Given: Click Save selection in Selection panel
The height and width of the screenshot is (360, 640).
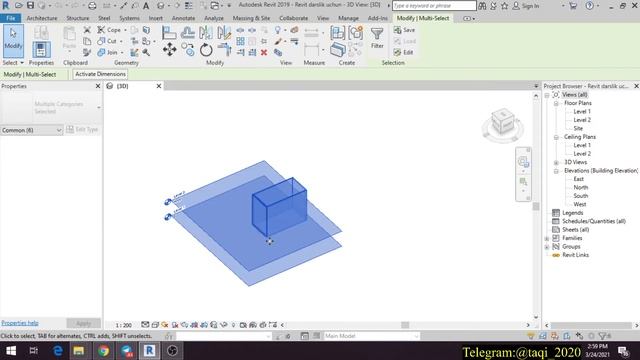Looking at the screenshot, I should click(404, 30).
